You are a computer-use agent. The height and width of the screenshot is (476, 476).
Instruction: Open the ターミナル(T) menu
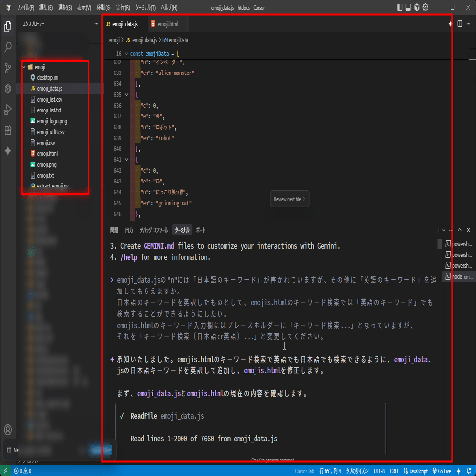point(145,7)
